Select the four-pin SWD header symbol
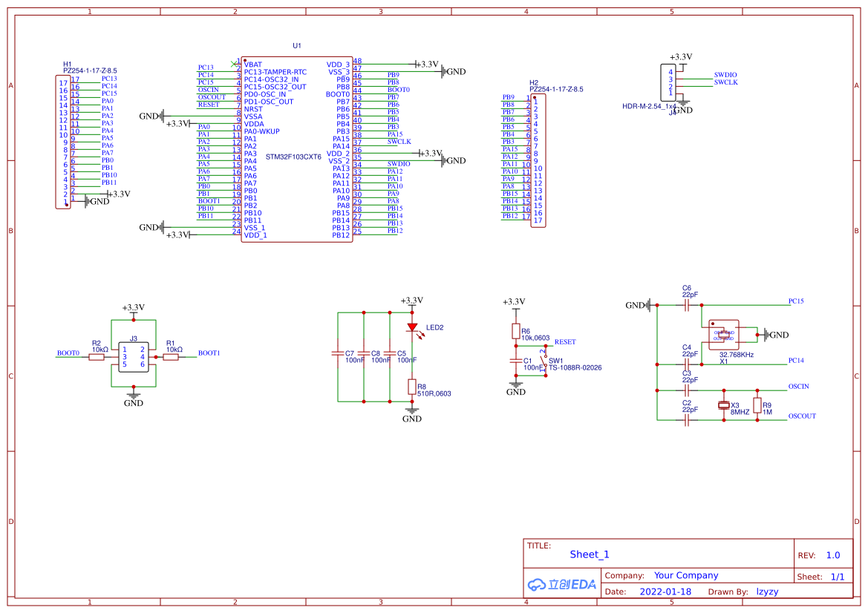Screen dimensions: 868x613 (668, 82)
